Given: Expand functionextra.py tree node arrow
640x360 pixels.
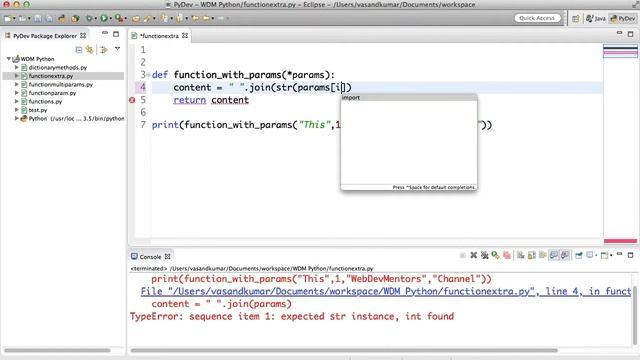Looking at the screenshot, I should click(x=17, y=76).
